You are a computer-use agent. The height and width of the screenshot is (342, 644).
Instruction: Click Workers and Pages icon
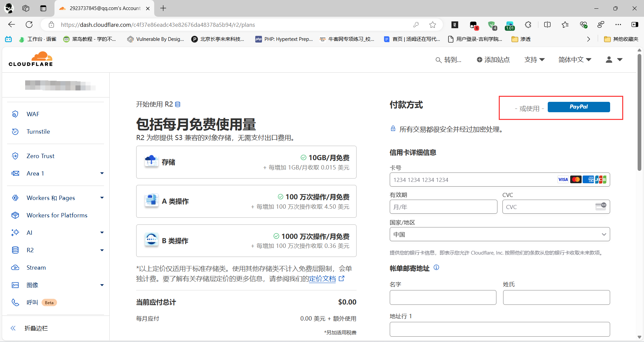(15, 198)
